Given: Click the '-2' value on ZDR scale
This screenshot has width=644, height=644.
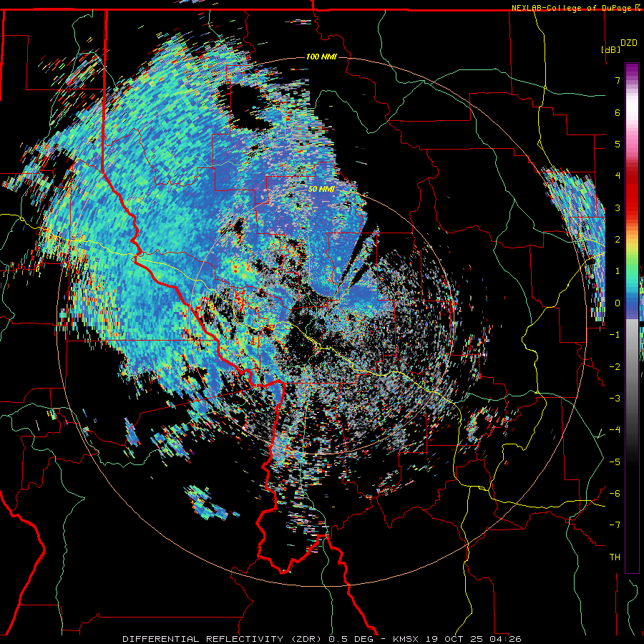Looking at the screenshot, I should [615, 367].
